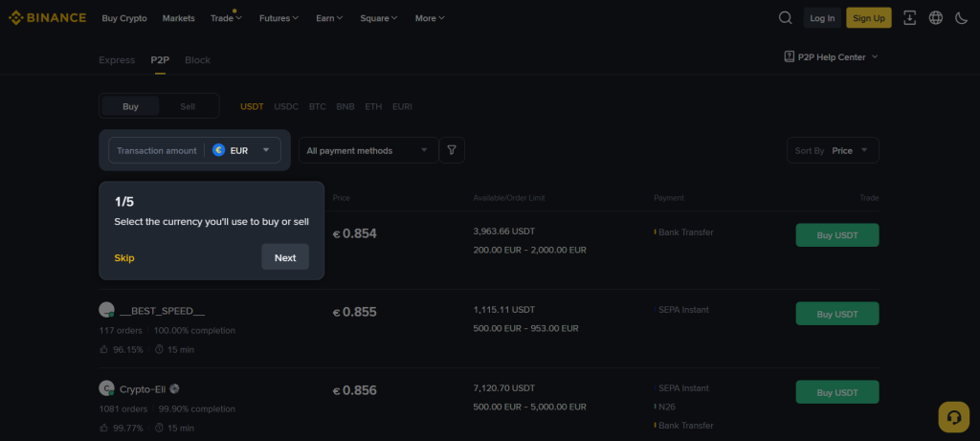The height and width of the screenshot is (441, 980).
Task: Click the 200.00 EUR - 2,000.00 EUR limit
Action: [529, 250]
